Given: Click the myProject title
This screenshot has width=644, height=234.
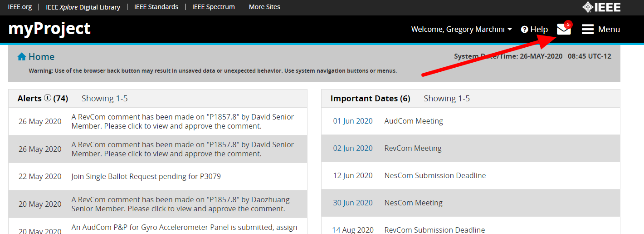Looking at the screenshot, I should pos(49,29).
